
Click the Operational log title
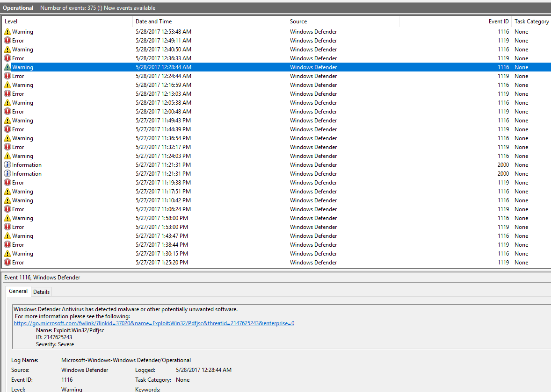point(18,8)
